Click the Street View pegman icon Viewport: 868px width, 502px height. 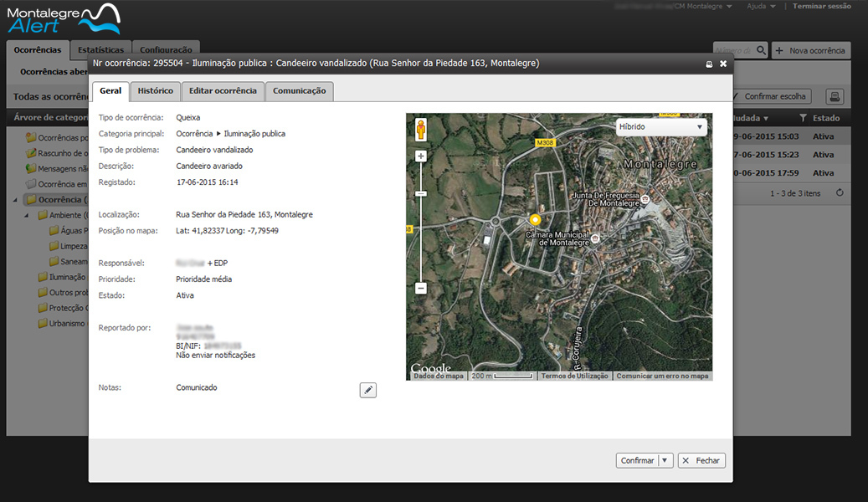click(421, 130)
